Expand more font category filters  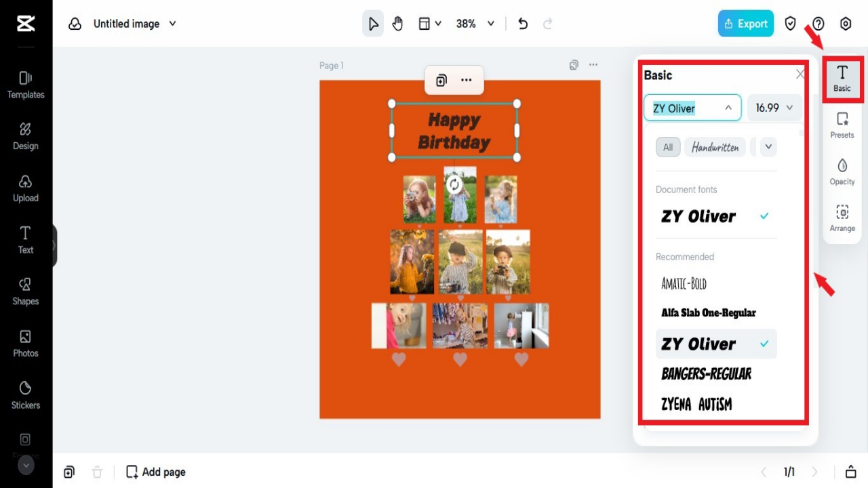767,146
